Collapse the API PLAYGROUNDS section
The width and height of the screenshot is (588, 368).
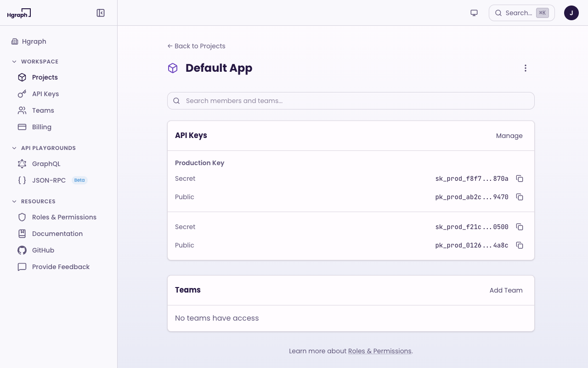(x=14, y=148)
